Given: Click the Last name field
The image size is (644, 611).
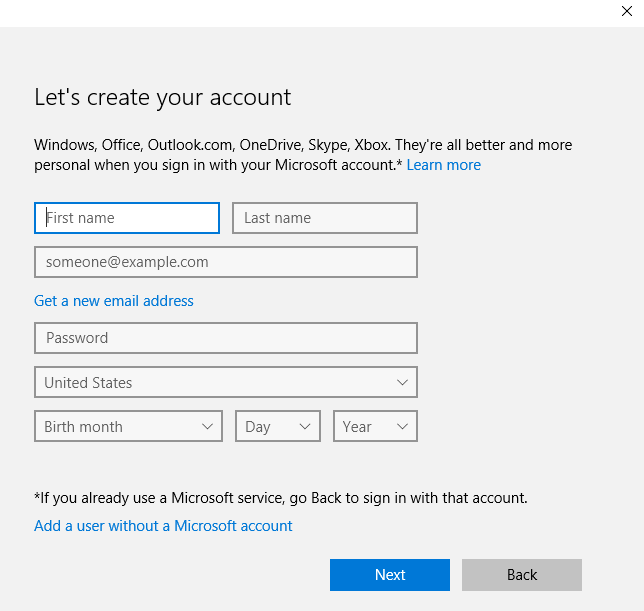Looking at the screenshot, I should (x=325, y=218).
